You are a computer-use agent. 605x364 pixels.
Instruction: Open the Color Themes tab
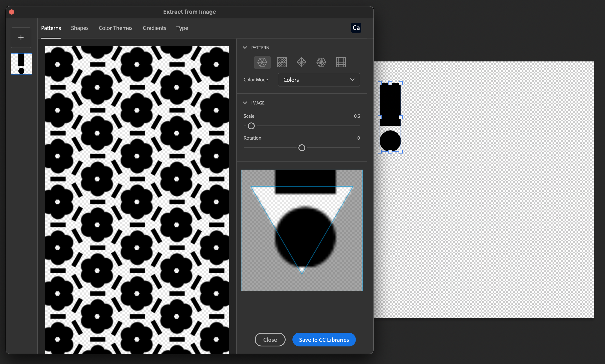pos(116,28)
